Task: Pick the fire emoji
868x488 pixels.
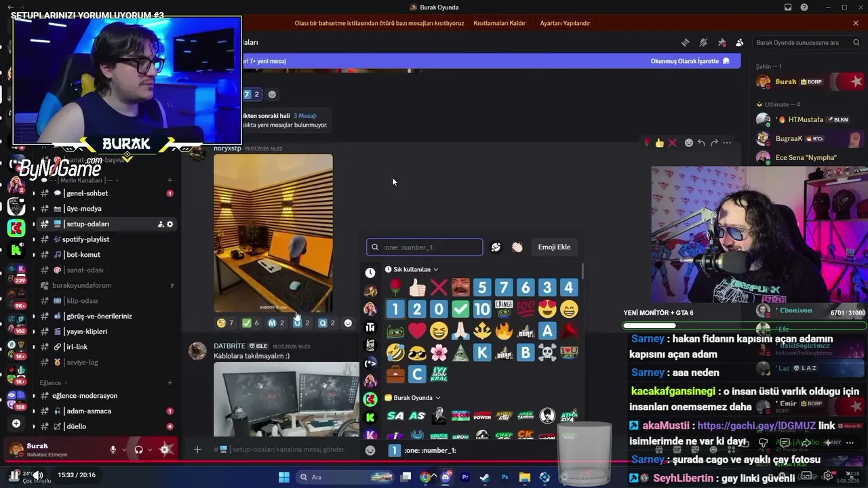Action: (x=504, y=331)
